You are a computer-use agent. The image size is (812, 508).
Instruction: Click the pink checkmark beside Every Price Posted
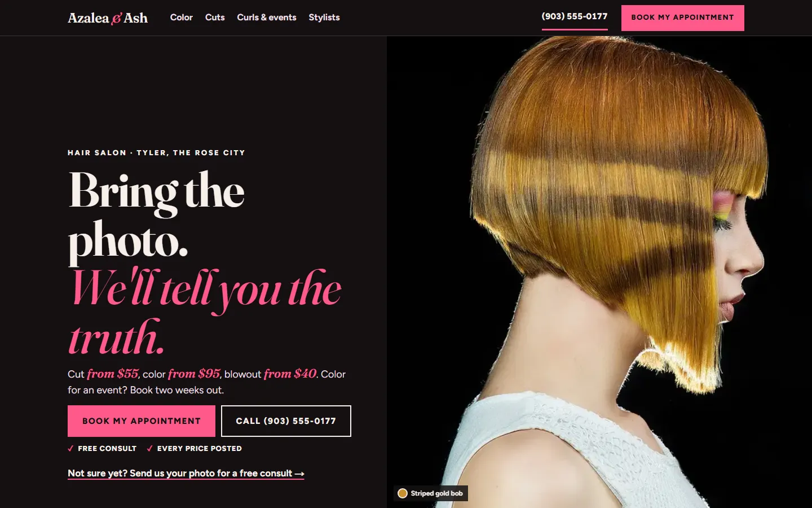pyautogui.click(x=149, y=449)
